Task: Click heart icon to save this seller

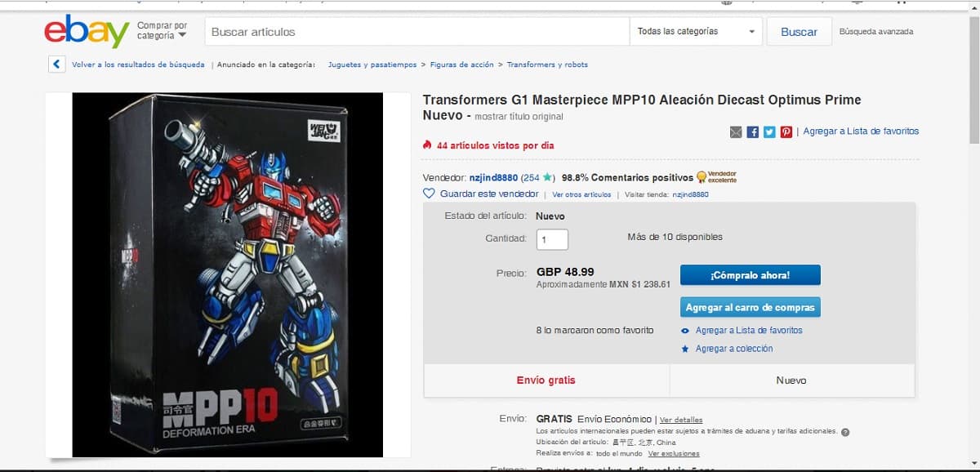Action: click(x=429, y=194)
